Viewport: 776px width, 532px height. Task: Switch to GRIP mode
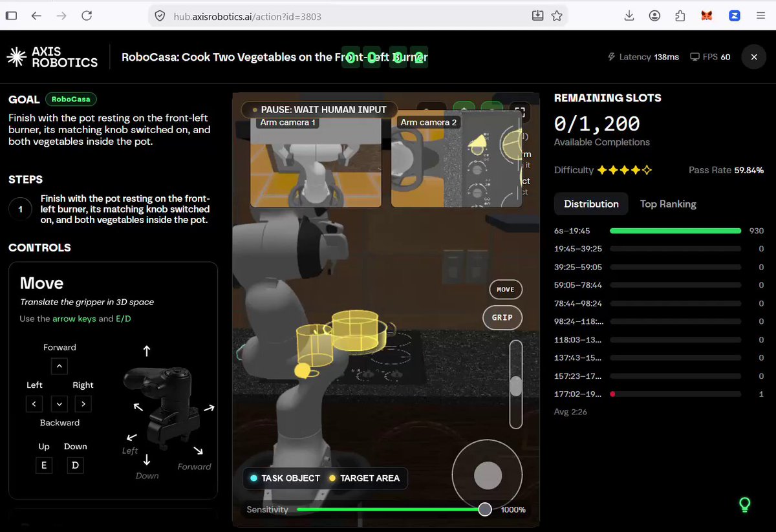[502, 317]
